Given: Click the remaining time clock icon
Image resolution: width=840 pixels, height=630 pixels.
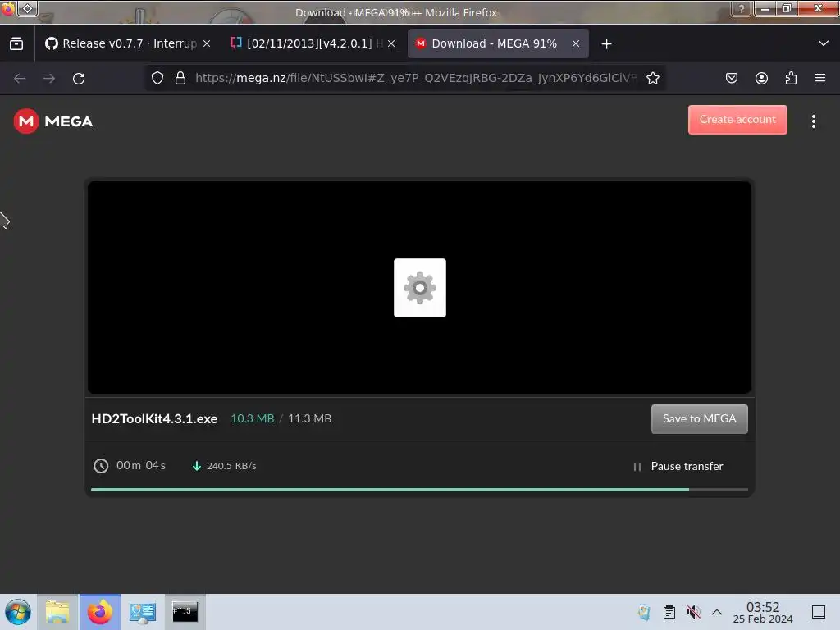Looking at the screenshot, I should (x=101, y=466).
